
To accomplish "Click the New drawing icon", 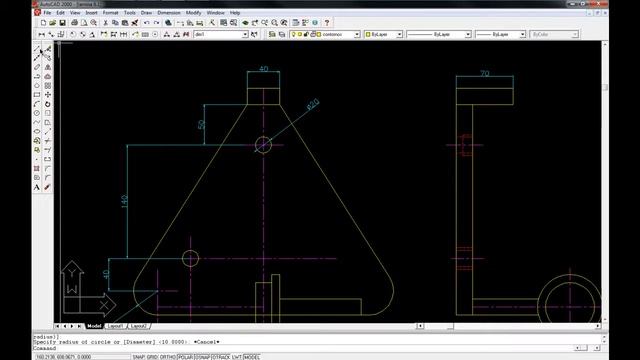I will (x=43, y=23).
